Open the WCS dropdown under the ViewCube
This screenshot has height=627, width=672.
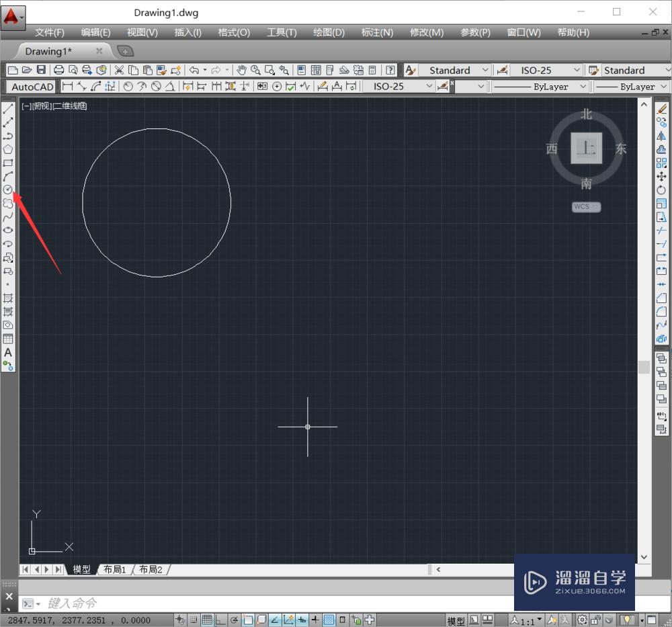[x=586, y=206]
